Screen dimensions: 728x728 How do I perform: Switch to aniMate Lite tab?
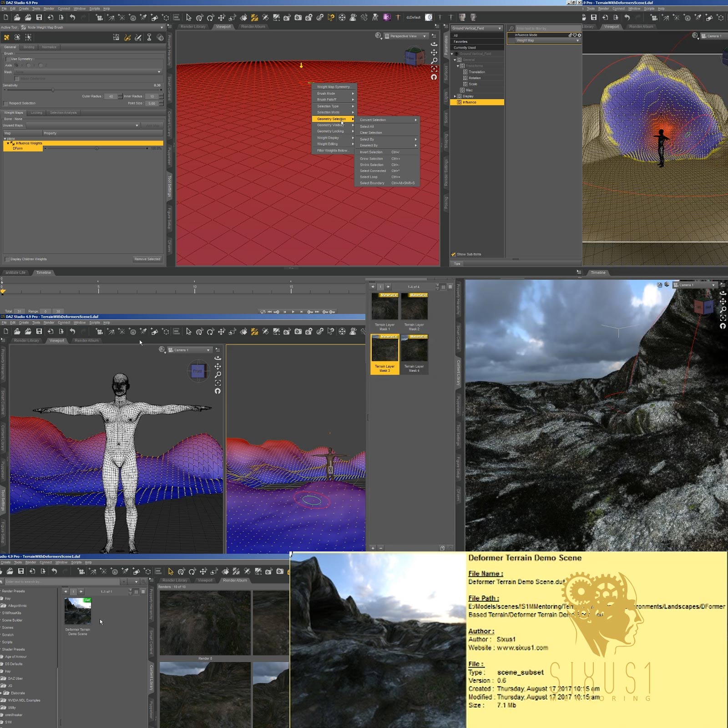15,273
